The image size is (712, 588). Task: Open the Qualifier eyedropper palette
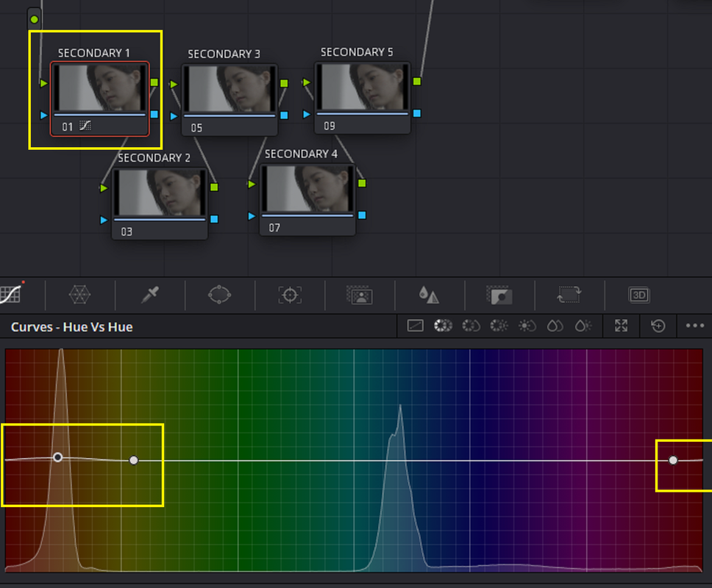150,295
